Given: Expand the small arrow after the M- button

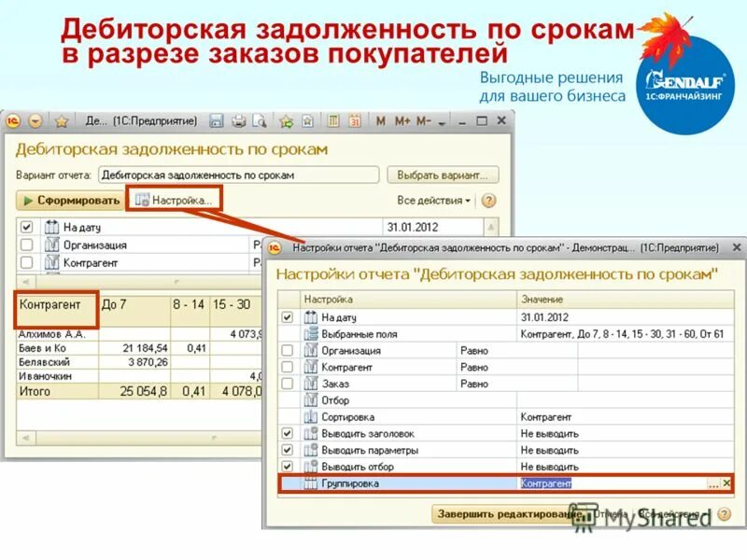Looking at the screenshot, I should tap(442, 123).
